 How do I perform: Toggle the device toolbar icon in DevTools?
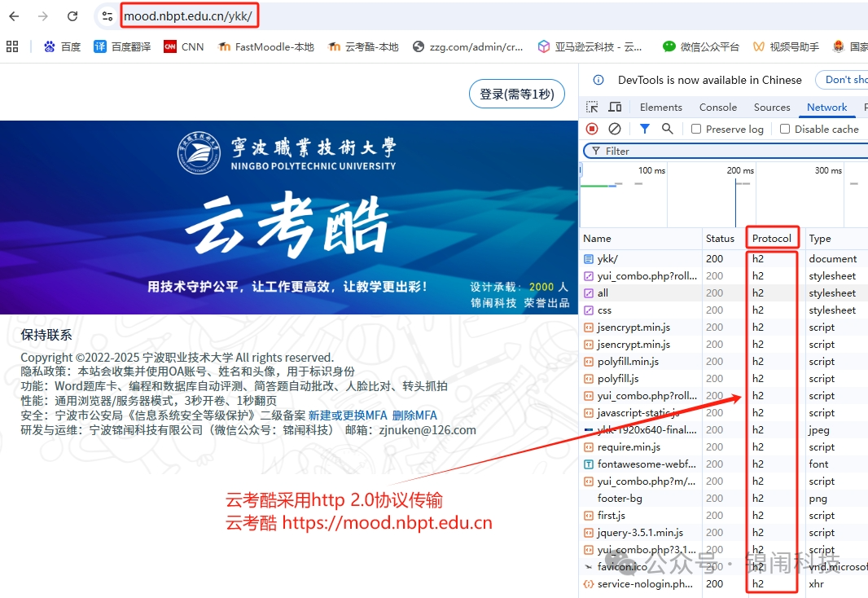(x=615, y=107)
